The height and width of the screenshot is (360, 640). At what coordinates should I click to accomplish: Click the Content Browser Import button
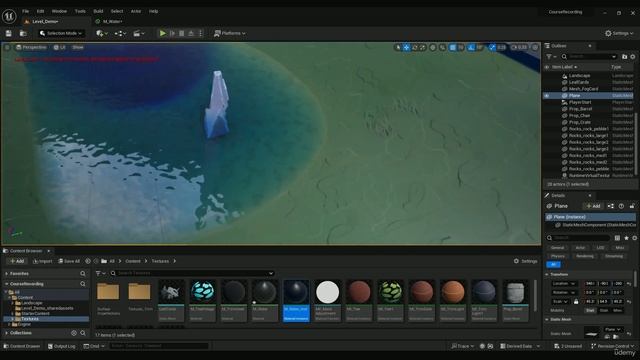(42, 261)
